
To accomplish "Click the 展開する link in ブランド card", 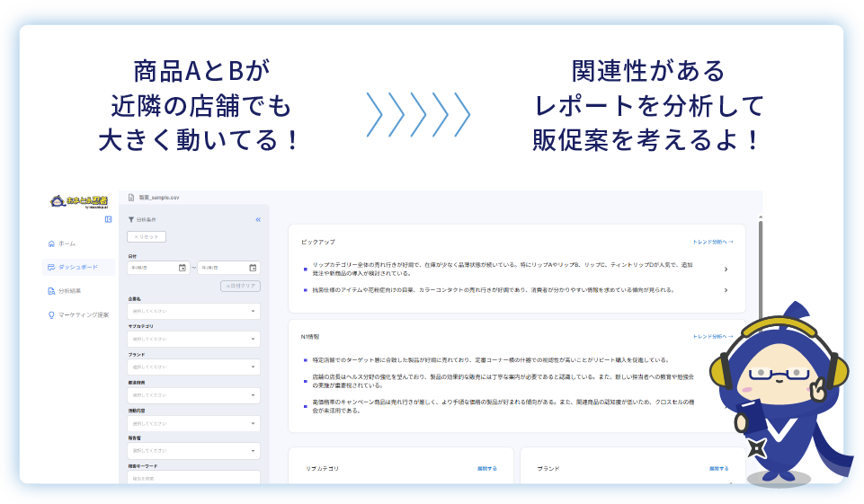I will point(718,469).
